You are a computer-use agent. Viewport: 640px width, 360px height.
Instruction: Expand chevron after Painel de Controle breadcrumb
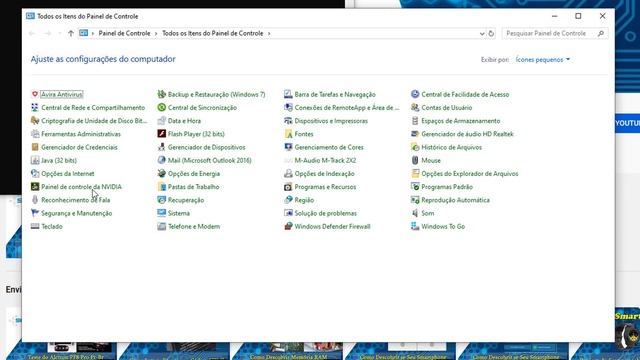point(156,33)
